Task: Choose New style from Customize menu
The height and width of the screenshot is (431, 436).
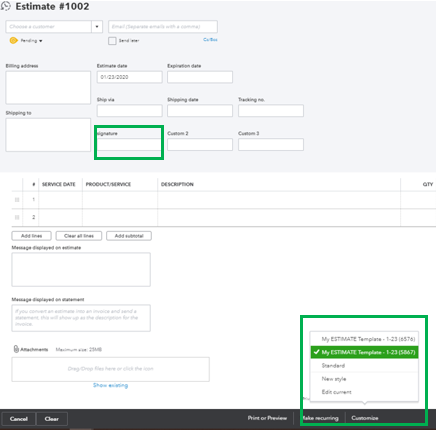Action: [x=364, y=379]
